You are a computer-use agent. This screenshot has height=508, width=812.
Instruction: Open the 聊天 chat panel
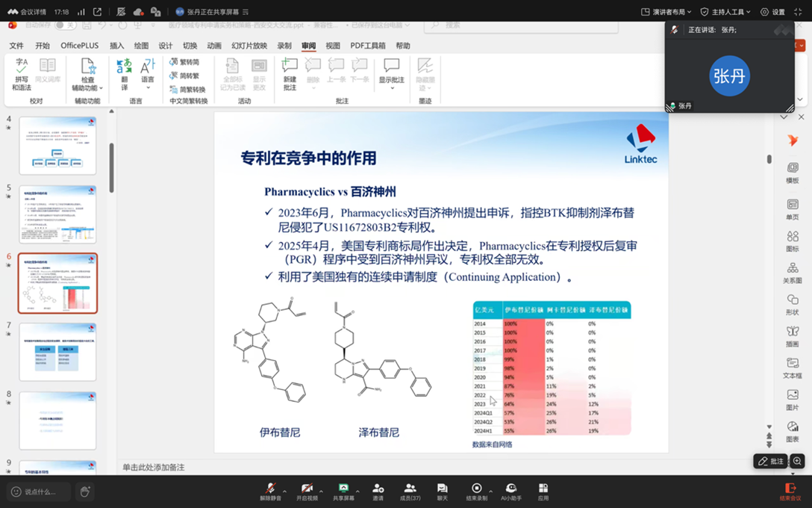tap(442, 490)
